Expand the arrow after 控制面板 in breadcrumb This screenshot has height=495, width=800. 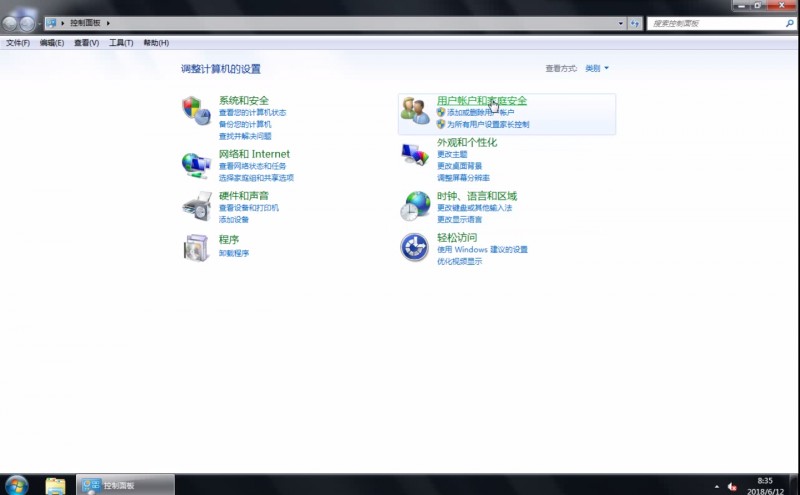coord(108,23)
